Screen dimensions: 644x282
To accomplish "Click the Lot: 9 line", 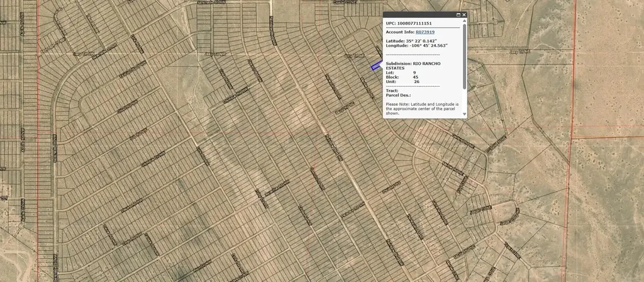I will tap(401, 72).
